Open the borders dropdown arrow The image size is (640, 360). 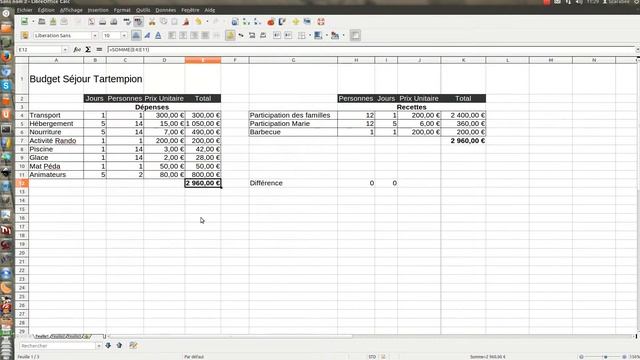(x=310, y=36)
